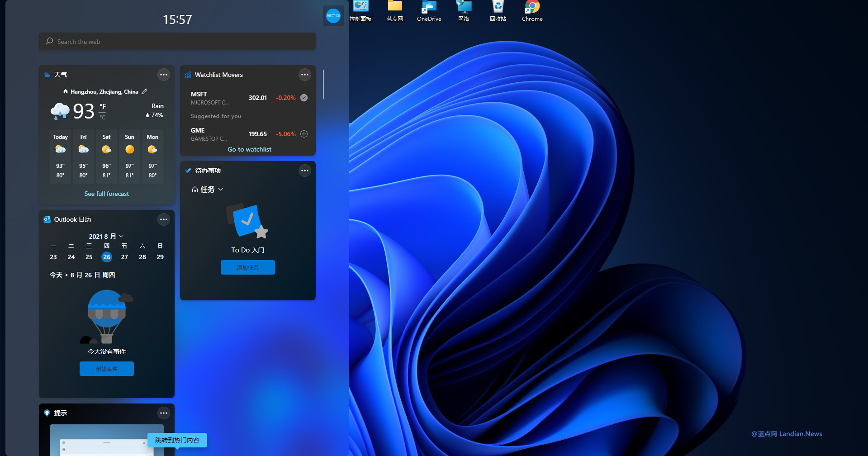Expand the 任务 list dropdown
The height and width of the screenshot is (456, 868).
[x=208, y=190]
